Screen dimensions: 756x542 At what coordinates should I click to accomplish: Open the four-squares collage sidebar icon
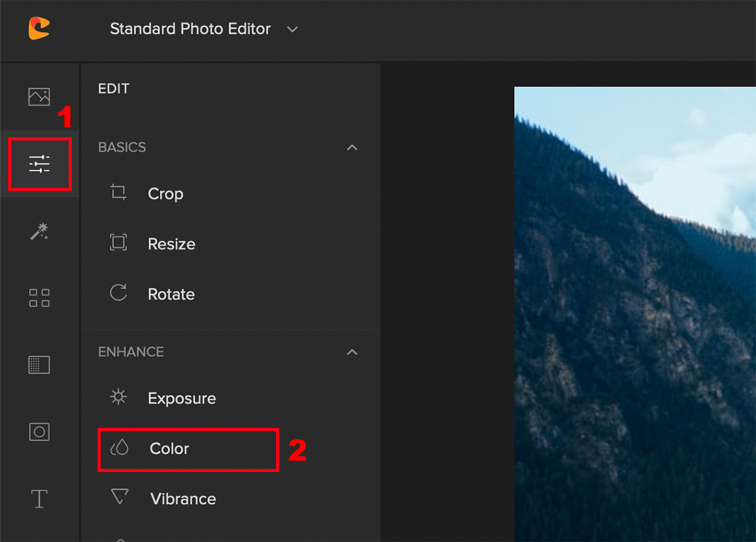coord(39,298)
